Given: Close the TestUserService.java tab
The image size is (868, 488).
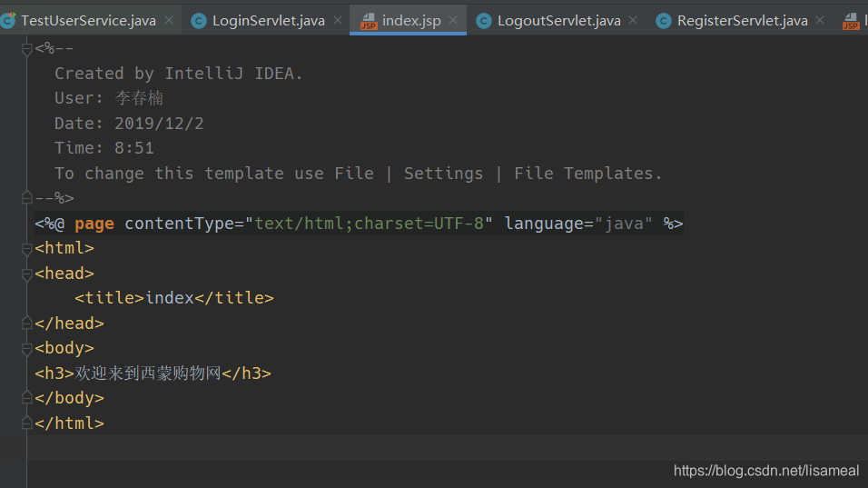Looking at the screenshot, I should 169,21.
